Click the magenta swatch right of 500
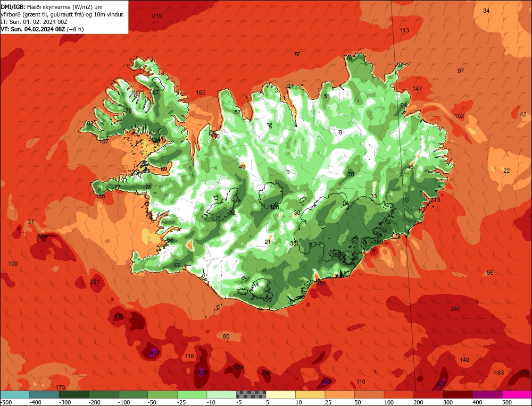 (517, 394)
